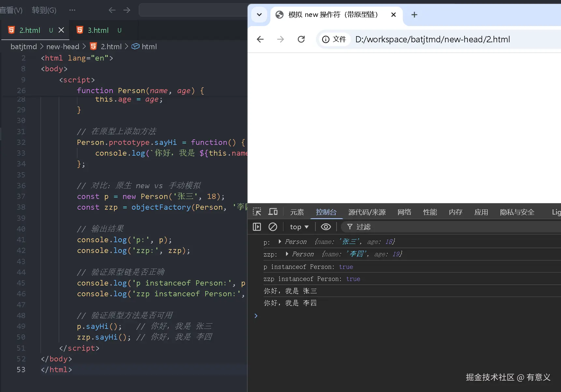Click the HTML5 icon in the breadcrumb
The height and width of the screenshot is (392, 561).
point(93,46)
